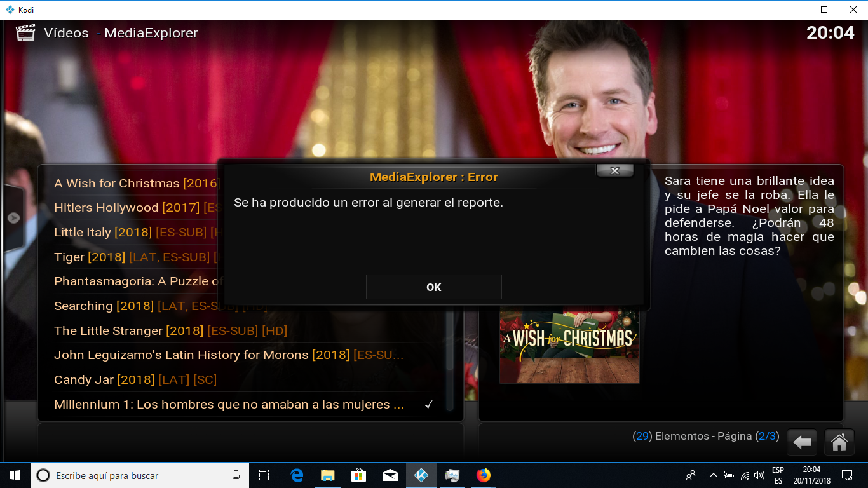Screen dimensions: 868x488
Task: Click the 20:04 clock in Kodi
Action: click(x=830, y=32)
